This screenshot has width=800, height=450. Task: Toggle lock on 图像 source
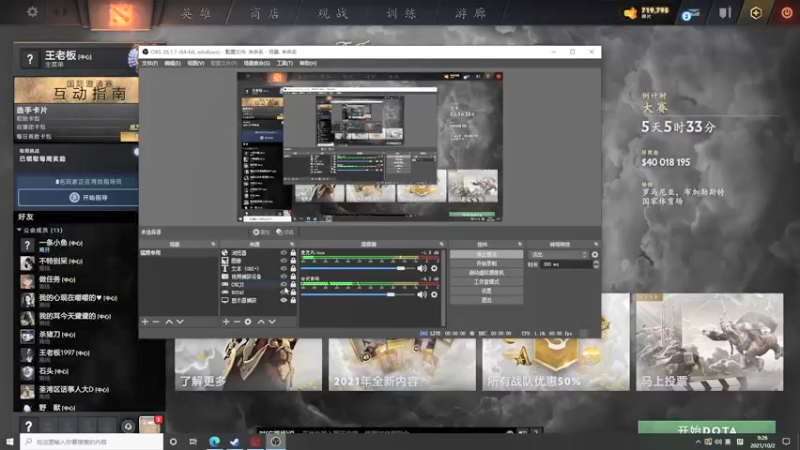[293, 261]
